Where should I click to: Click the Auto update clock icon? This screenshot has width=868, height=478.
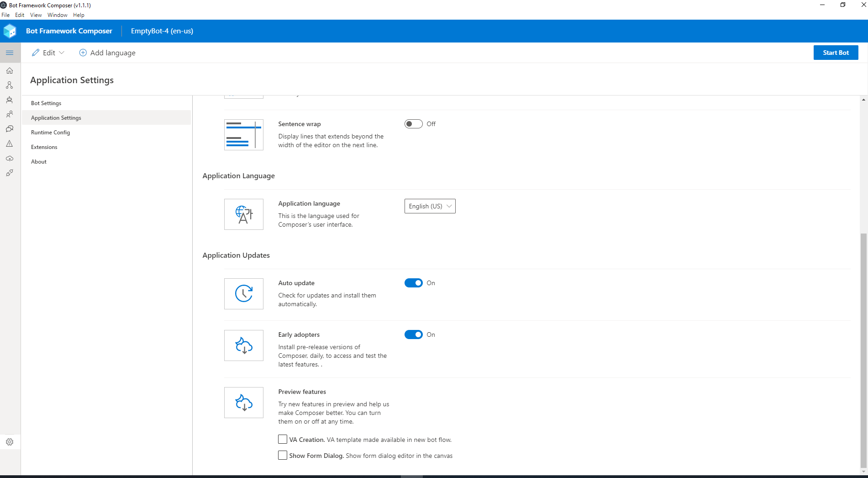[244, 294]
